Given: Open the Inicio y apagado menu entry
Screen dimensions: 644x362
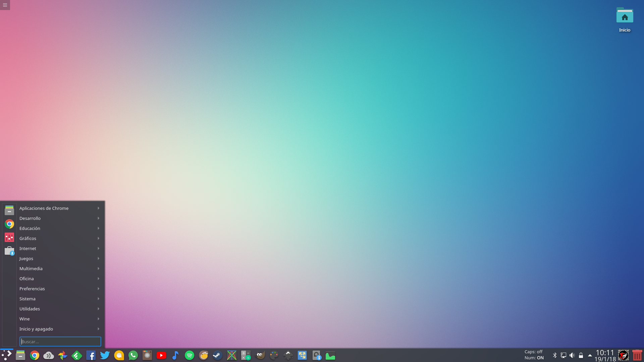Looking at the screenshot, I should (60, 329).
